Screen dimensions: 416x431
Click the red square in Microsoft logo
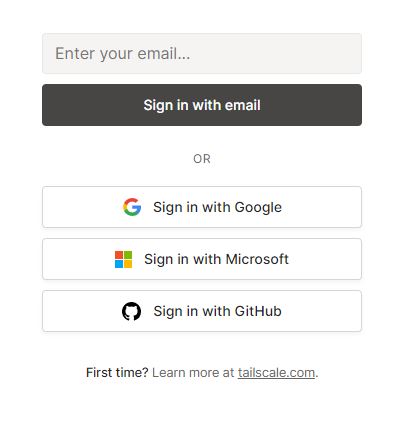click(x=119, y=255)
